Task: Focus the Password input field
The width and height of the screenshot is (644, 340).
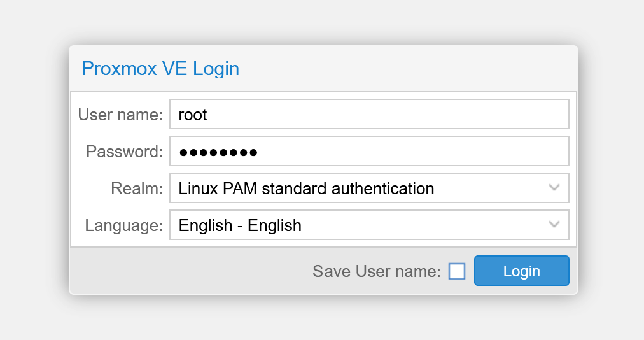Action: [x=369, y=151]
